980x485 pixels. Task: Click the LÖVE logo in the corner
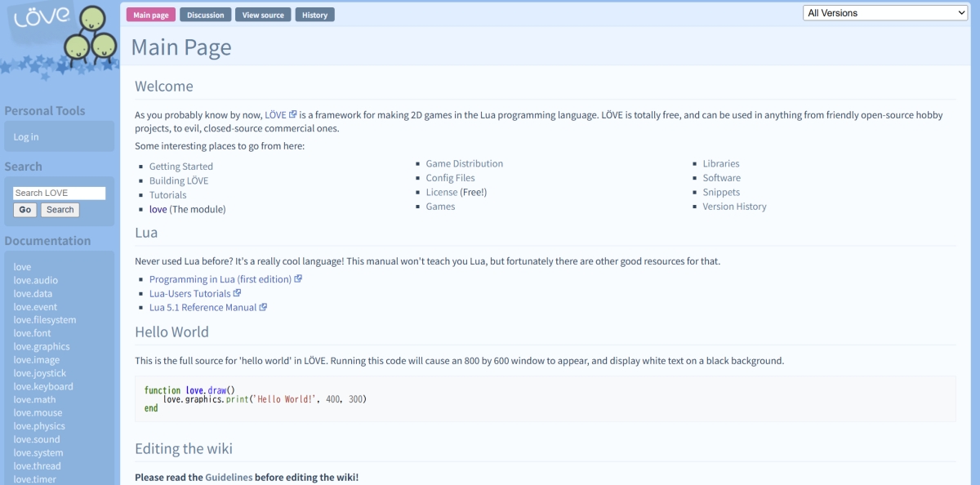(x=57, y=37)
